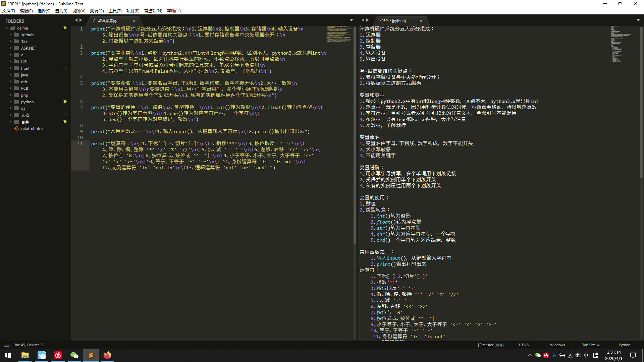Open Firefox from the taskbar
The image size is (644, 362).
coord(107,355)
